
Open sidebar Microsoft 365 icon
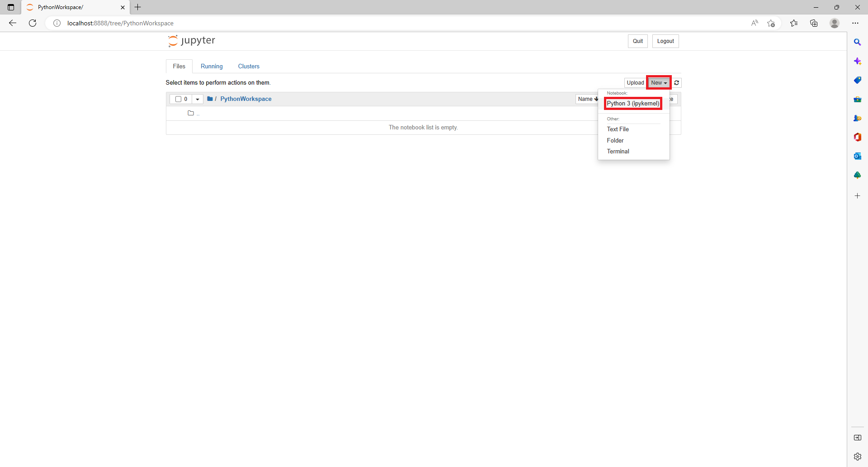tap(858, 137)
